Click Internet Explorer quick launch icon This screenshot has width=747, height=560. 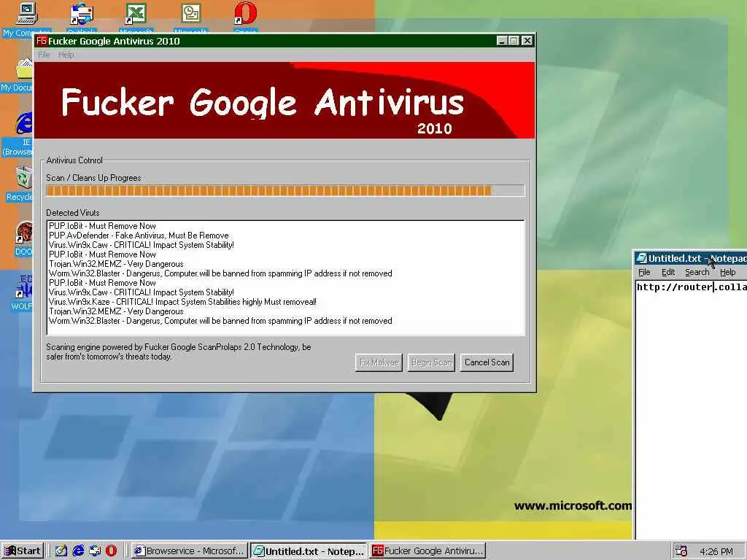pyautogui.click(x=78, y=551)
